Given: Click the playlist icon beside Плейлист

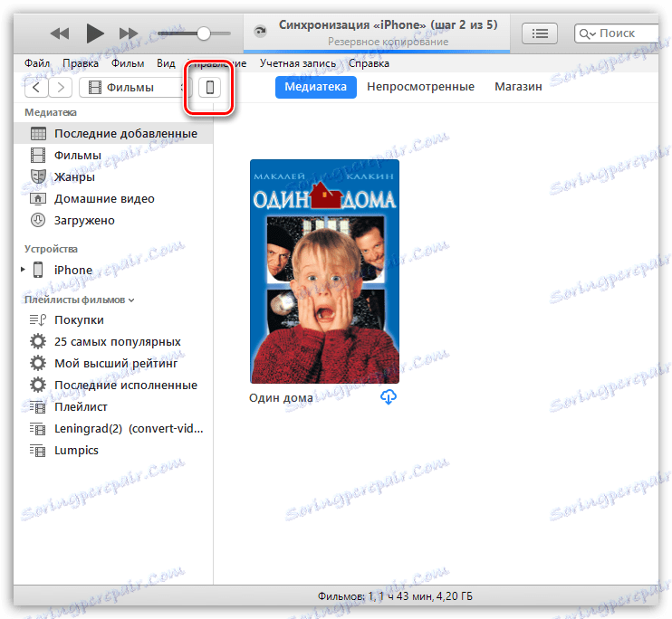Looking at the screenshot, I should (x=38, y=407).
